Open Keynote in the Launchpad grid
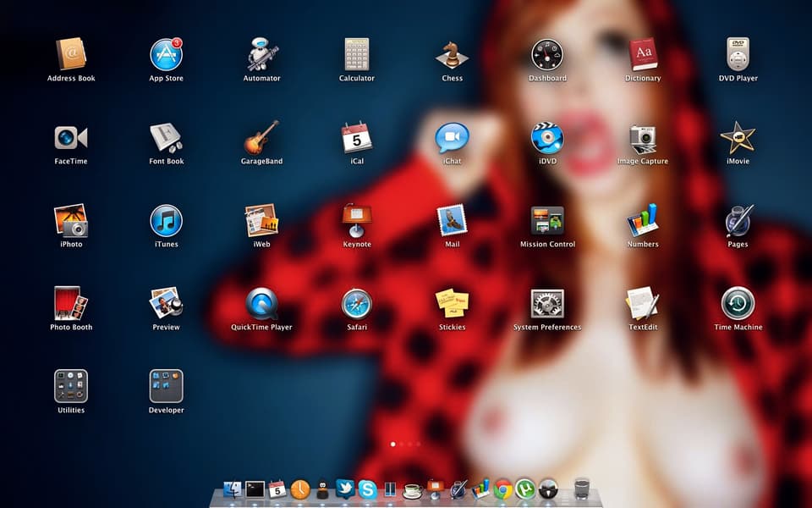 click(357, 221)
